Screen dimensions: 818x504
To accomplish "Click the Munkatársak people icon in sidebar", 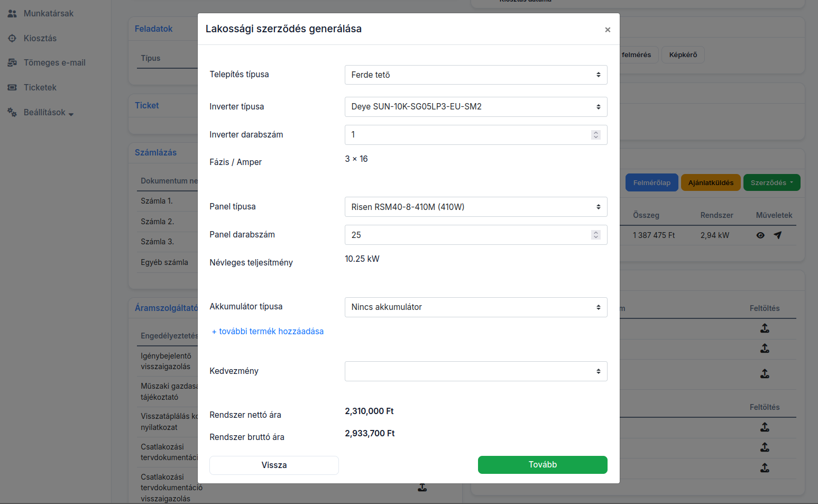I will click(12, 14).
